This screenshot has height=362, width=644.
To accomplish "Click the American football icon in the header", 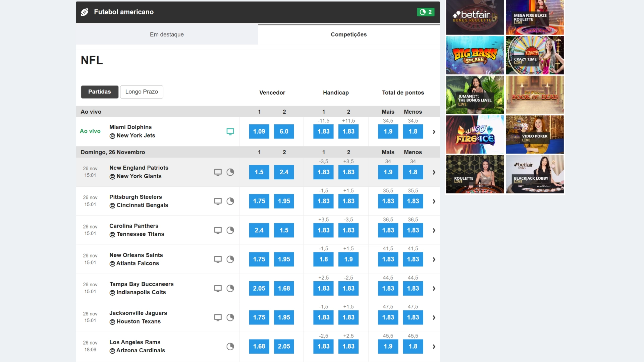I will tap(85, 12).
